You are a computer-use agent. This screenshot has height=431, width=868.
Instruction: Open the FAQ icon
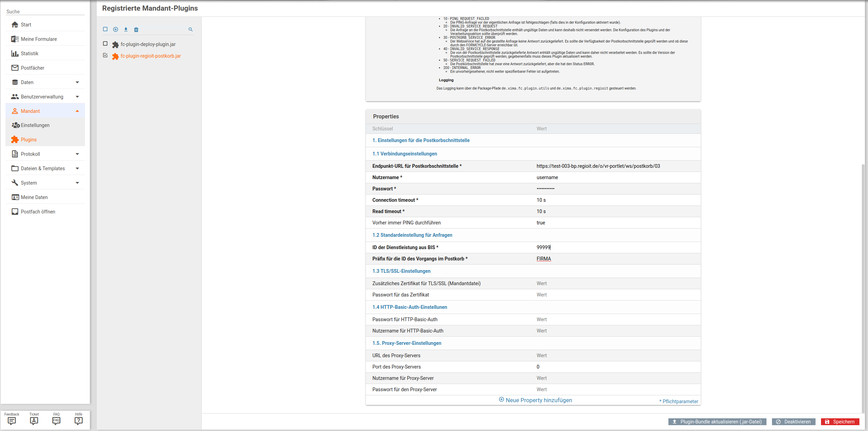56,420
